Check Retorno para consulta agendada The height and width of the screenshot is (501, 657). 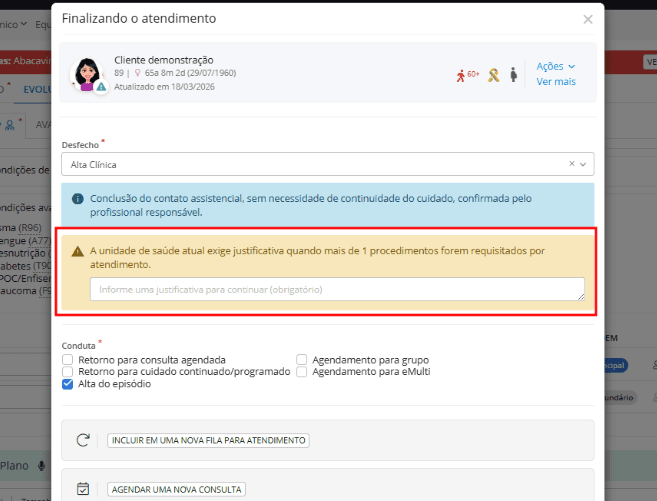(68, 359)
